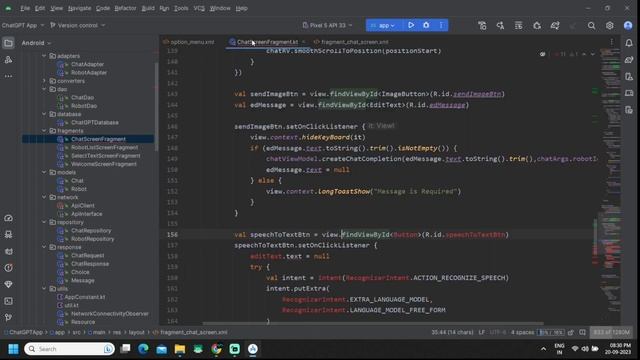Click the project tree vertical scrollbar
The height and width of the screenshot is (360, 640).
[x=156, y=106]
